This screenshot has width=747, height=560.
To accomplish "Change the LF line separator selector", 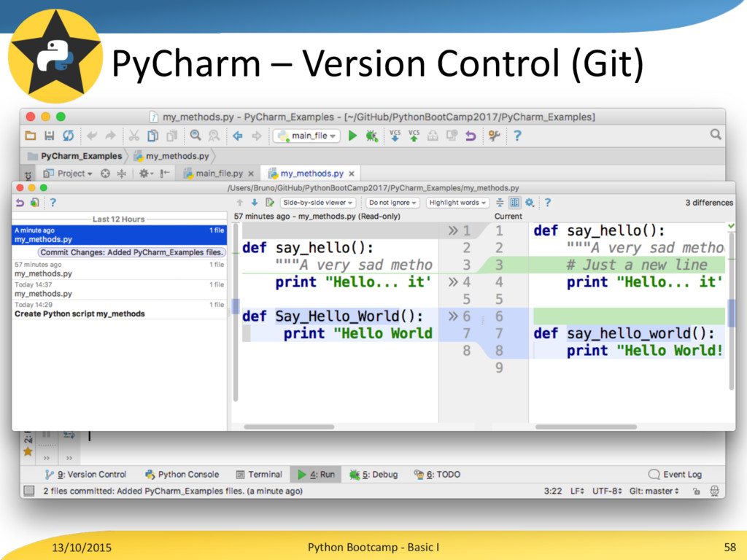I will tap(577, 491).
